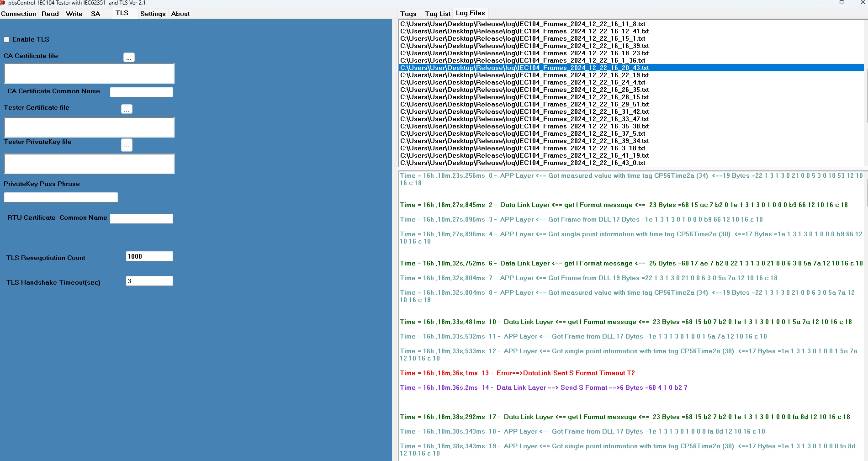The image size is (868, 461).
Task: Browse for a Tester PrivateKey file
Action: (127, 145)
